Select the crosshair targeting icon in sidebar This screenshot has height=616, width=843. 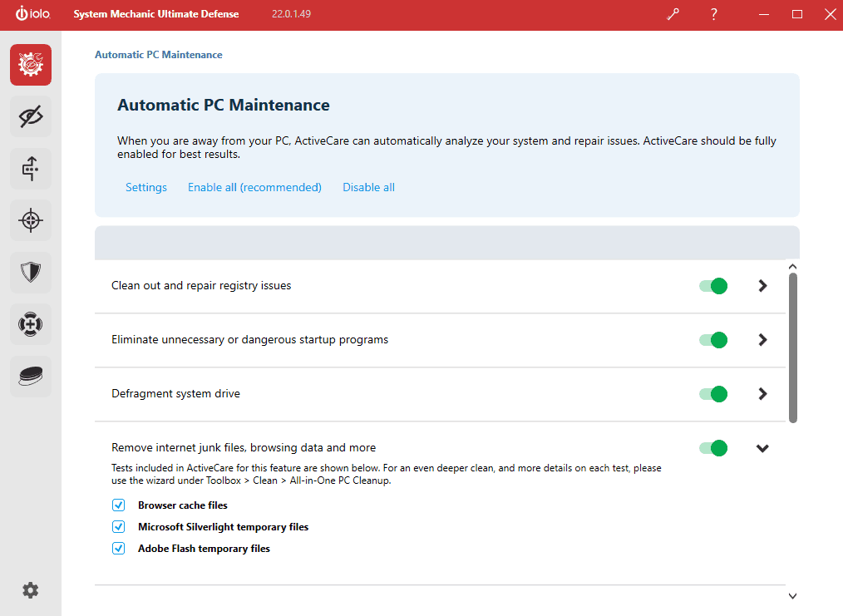[x=30, y=219]
